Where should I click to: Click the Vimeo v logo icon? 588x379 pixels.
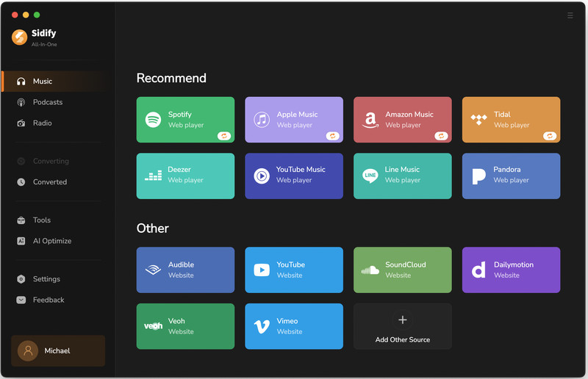coord(262,327)
